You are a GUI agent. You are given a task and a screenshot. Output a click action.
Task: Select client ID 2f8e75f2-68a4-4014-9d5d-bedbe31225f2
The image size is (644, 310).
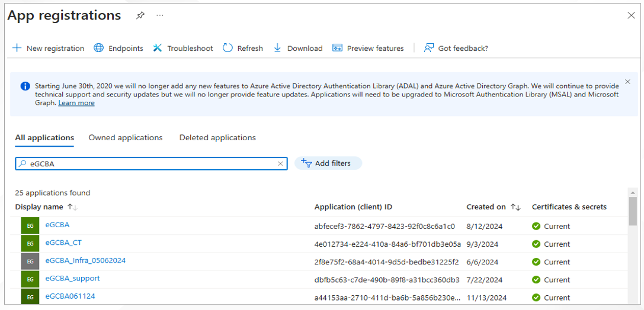pos(386,262)
